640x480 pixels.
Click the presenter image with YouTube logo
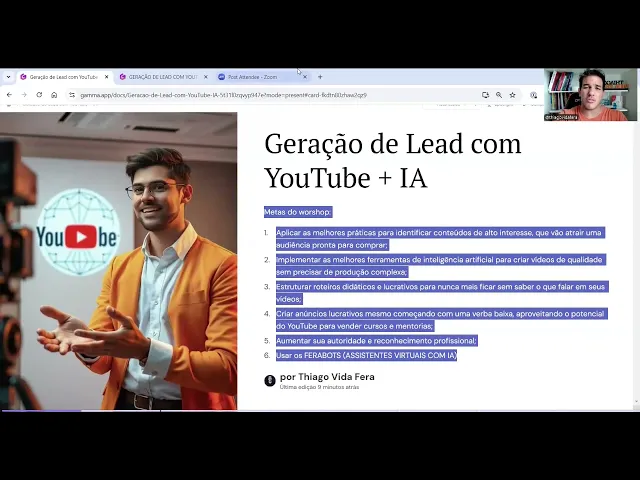(118, 261)
